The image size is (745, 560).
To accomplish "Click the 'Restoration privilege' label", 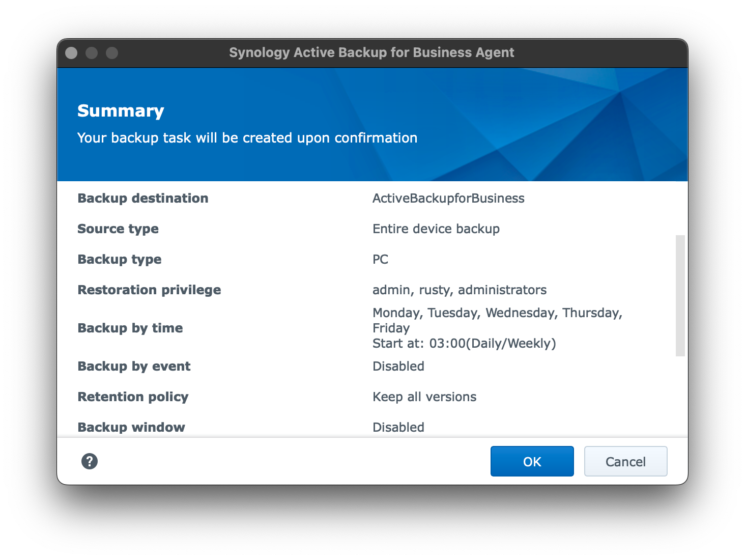I will click(149, 290).
